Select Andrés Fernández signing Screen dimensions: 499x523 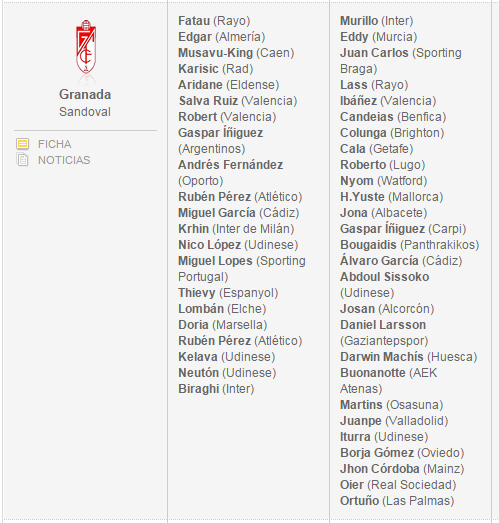[x=230, y=165]
